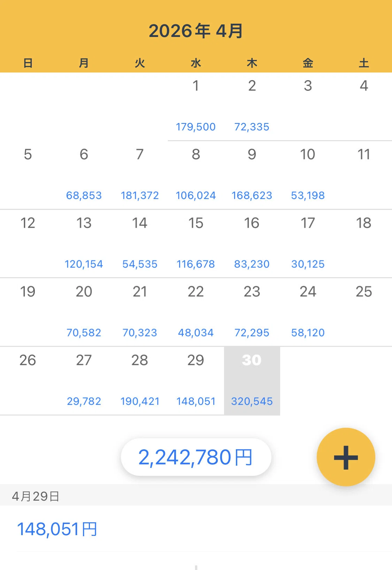Choose April 2 showing 72,335
This screenshot has height=570, width=392.
click(x=252, y=106)
